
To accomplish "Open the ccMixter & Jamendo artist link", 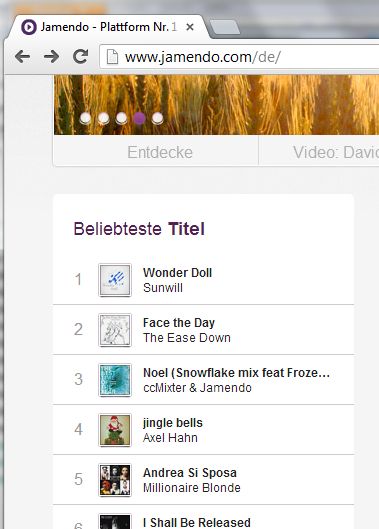I will click(x=197, y=388).
